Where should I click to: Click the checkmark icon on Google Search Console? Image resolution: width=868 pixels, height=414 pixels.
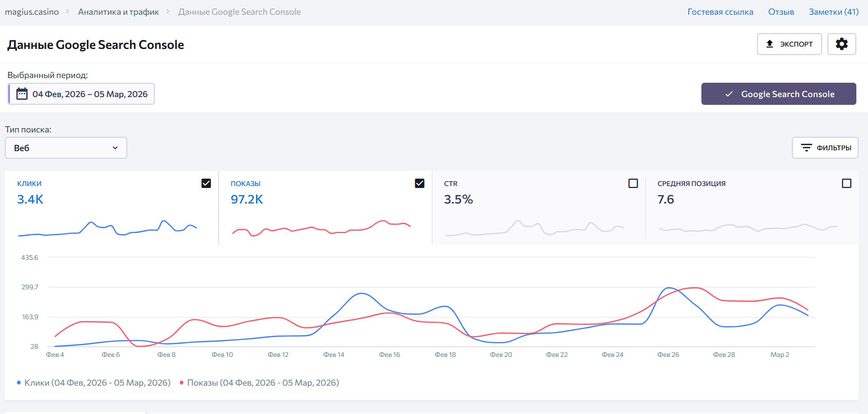click(x=729, y=94)
